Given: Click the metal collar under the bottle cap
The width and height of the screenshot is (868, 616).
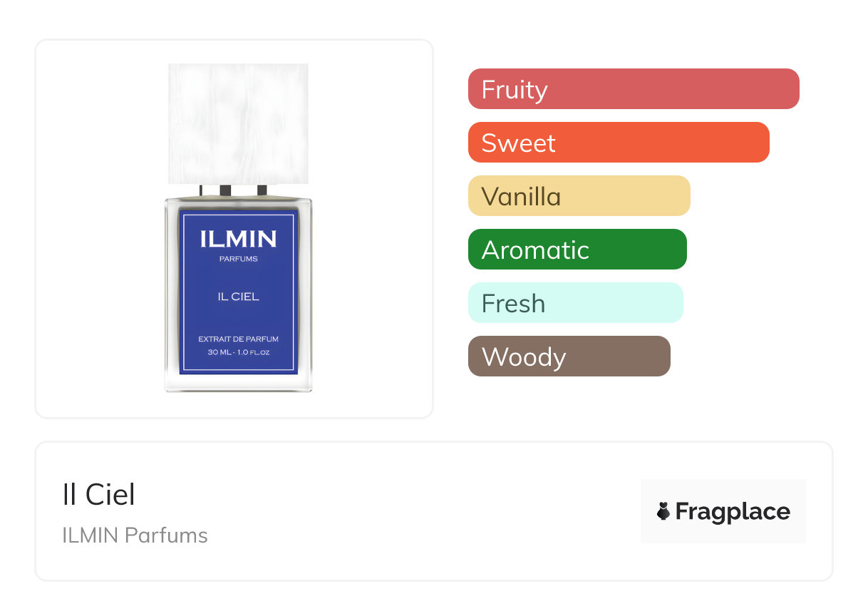Looking at the screenshot, I should 238,191.
